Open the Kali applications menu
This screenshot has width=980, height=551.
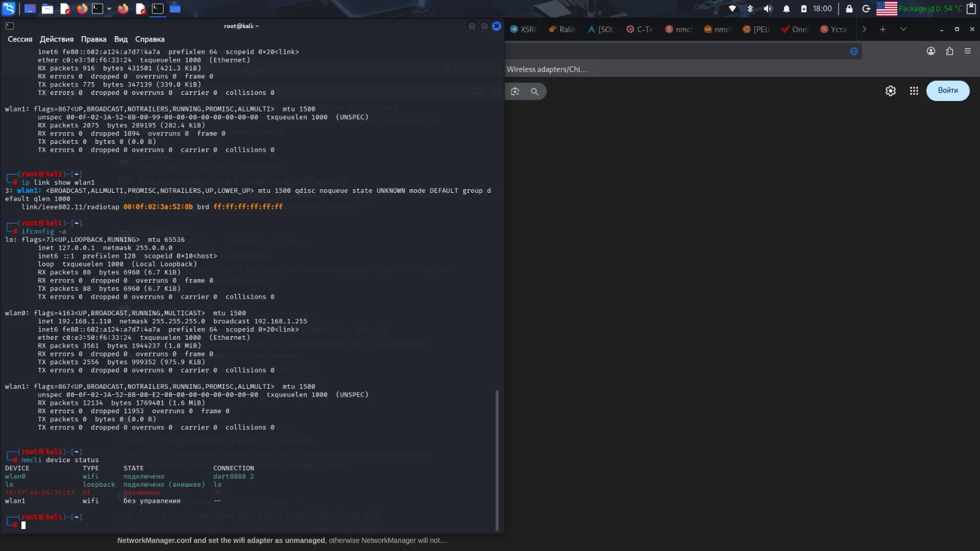pyautogui.click(x=9, y=9)
